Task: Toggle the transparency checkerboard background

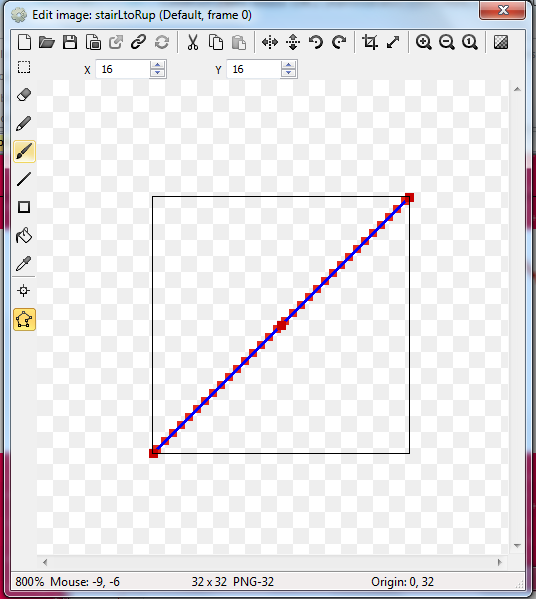Action: 501,42
